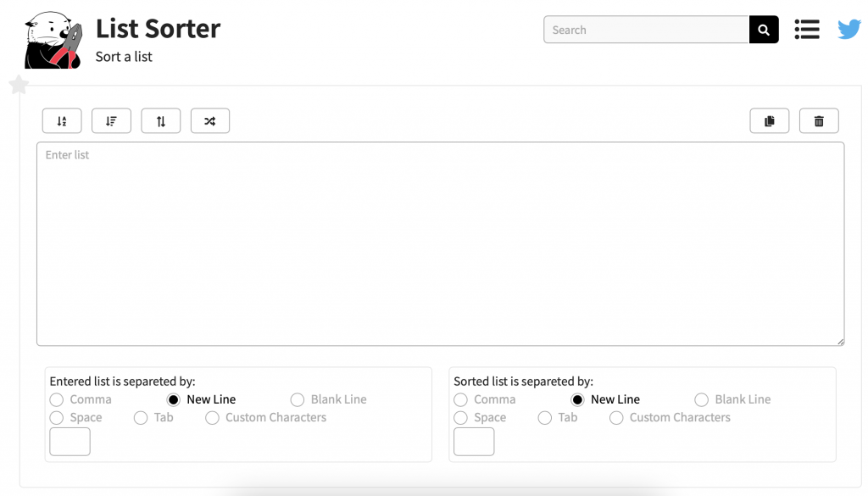868x496 pixels.
Task: Sort the list alphabetically
Action: tap(61, 120)
